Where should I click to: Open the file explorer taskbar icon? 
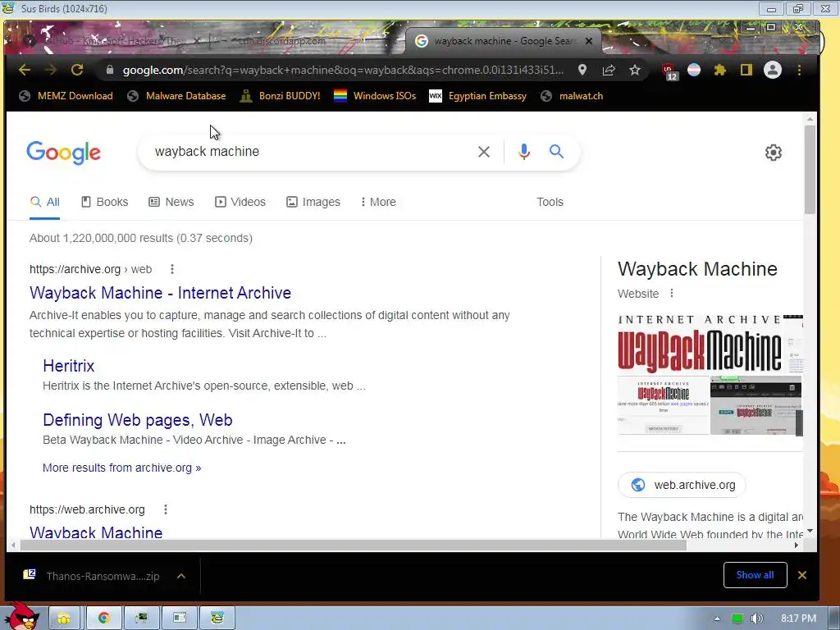pos(64,619)
